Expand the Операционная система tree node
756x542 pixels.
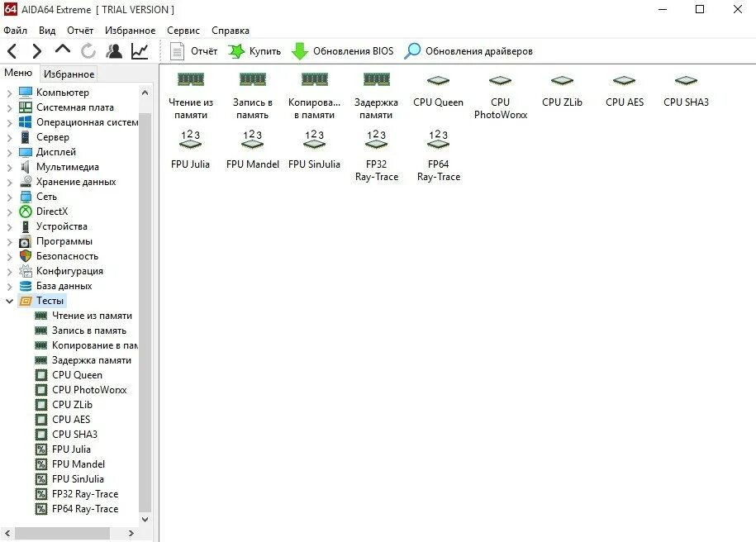[9, 122]
